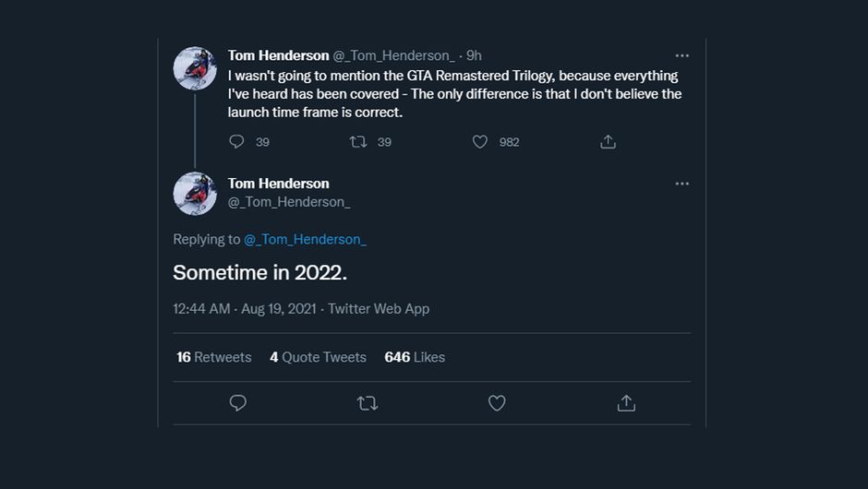
Task: Open more options on first tweet
Action: [681, 55]
